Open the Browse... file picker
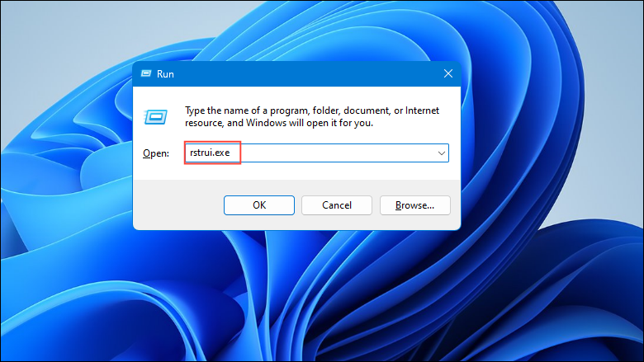This screenshot has height=362, width=644. pyautogui.click(x=414, y=205)
